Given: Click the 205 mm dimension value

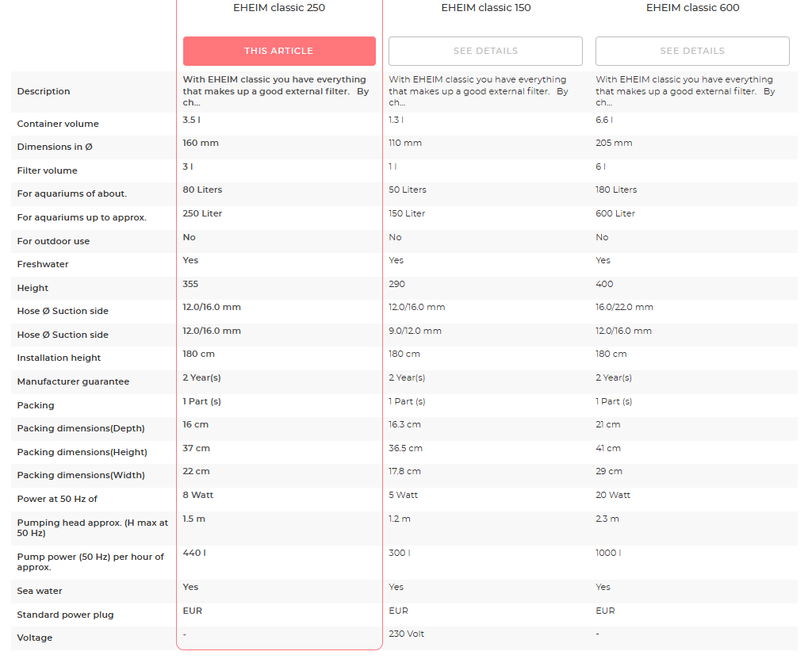Looking at the screenshot, I should (x=614, y=143).
